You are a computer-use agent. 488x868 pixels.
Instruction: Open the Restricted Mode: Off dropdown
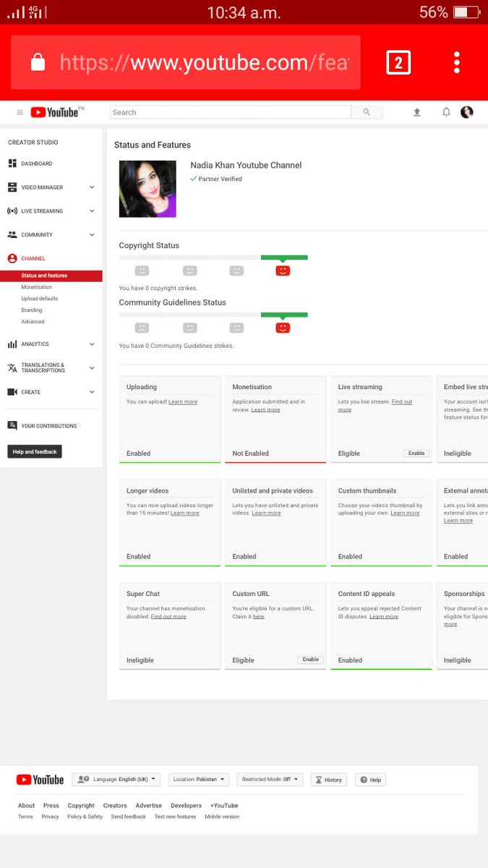click(270, 780)
